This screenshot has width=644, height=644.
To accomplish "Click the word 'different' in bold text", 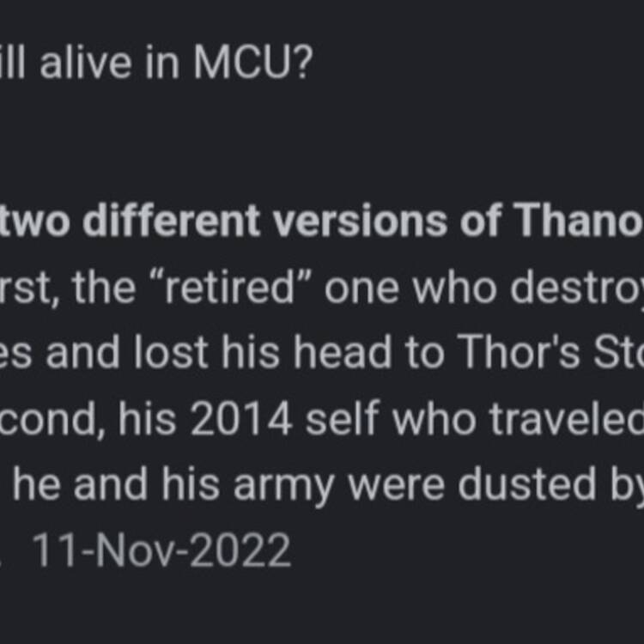I will coord(171,221).
